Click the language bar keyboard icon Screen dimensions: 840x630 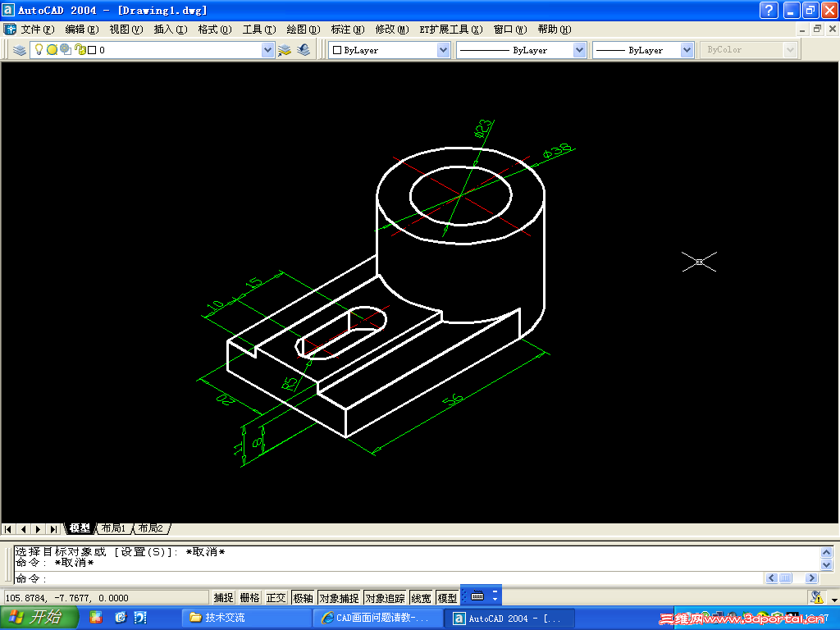pyautogui.click(x=477, y=596)
